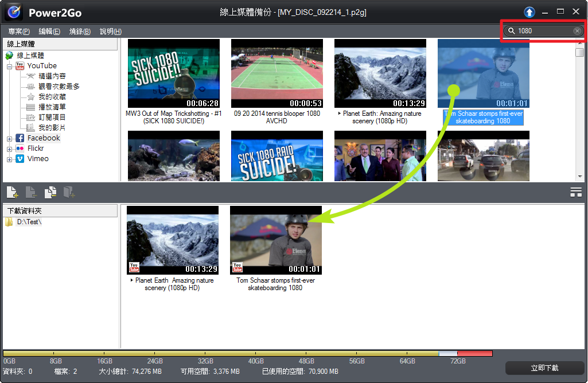Viewport: 588px width, 383px height.
Task: Toggle the view layout icon
Action: tap(576, 193)
